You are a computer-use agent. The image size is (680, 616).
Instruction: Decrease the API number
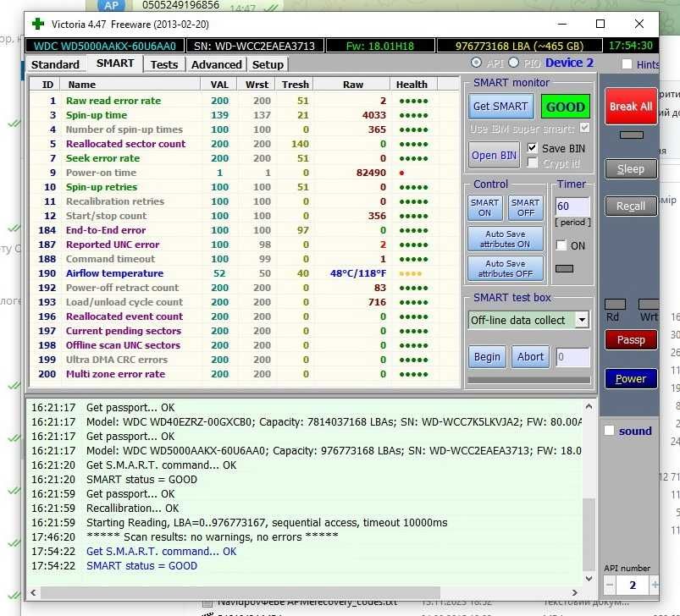point(610,586)
